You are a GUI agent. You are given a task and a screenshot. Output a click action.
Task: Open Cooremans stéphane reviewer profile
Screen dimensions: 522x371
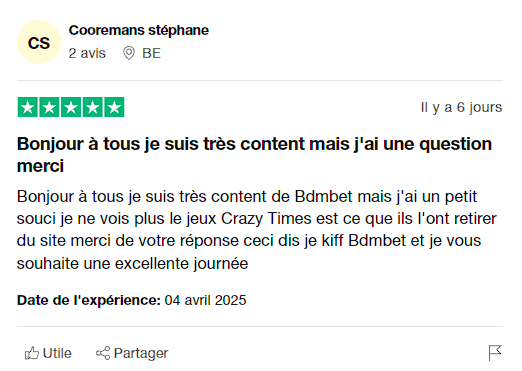139,30
